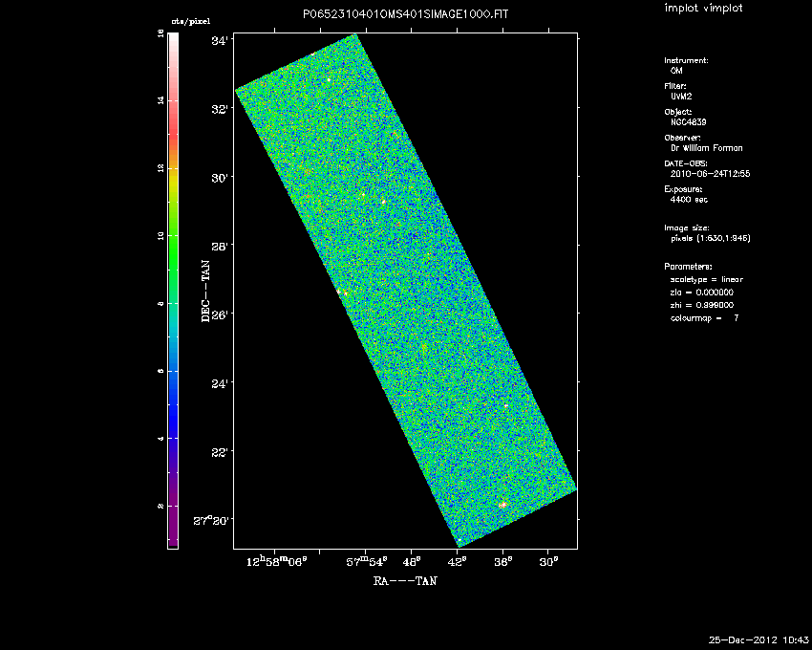
Task: Click the 'Exposure:' label
Action: click(683, 189)
